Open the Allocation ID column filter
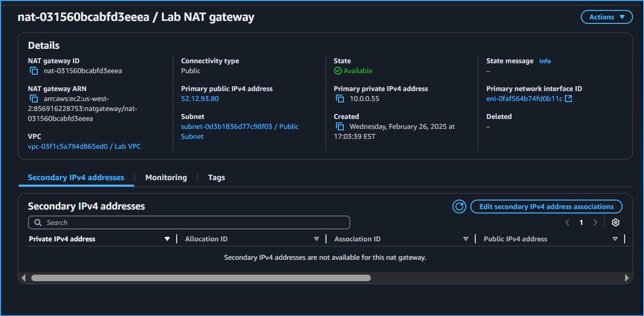The width and height of the screenshot is (644, 316). pyautogui.click(x=317, y=238)
